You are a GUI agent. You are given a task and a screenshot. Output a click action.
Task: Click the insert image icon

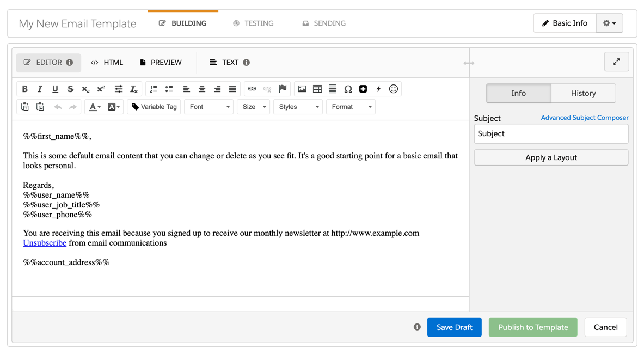302,89
